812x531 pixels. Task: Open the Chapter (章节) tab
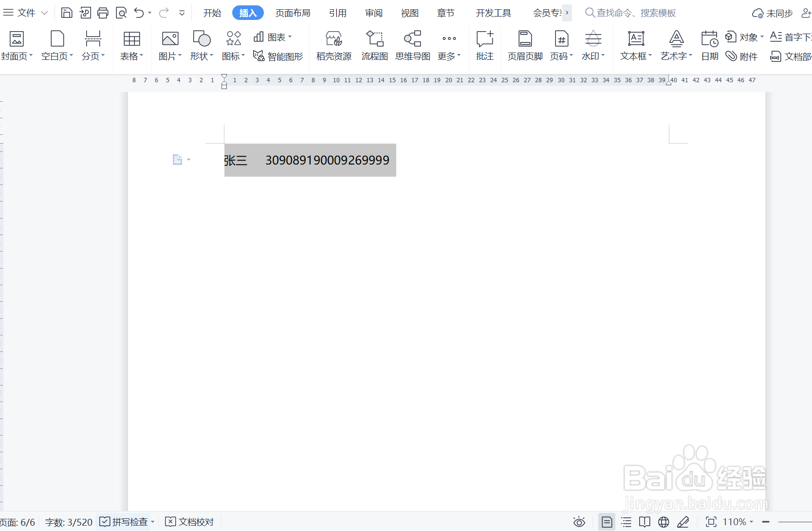point(445,13)
